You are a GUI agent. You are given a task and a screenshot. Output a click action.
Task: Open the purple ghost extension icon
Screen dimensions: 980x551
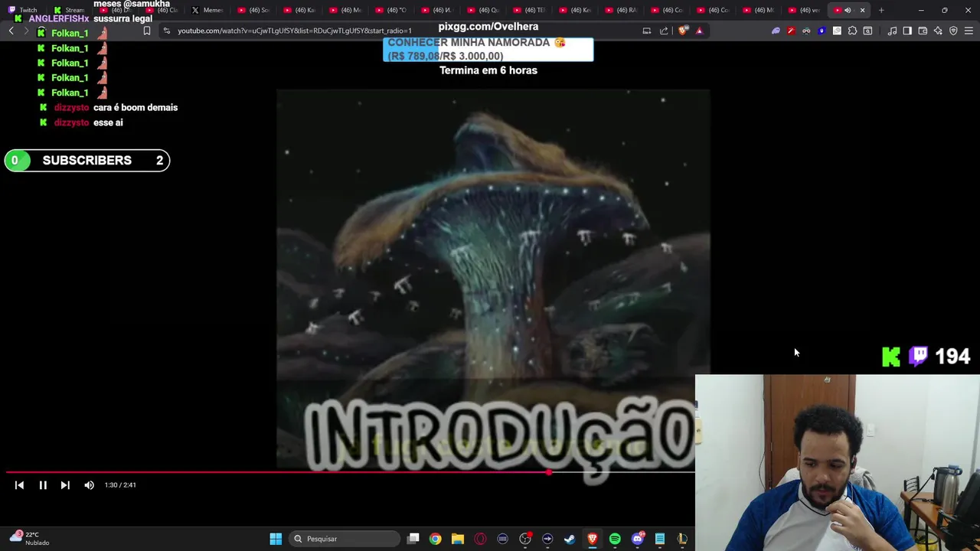pyautogui.click(x=776, y=31)
